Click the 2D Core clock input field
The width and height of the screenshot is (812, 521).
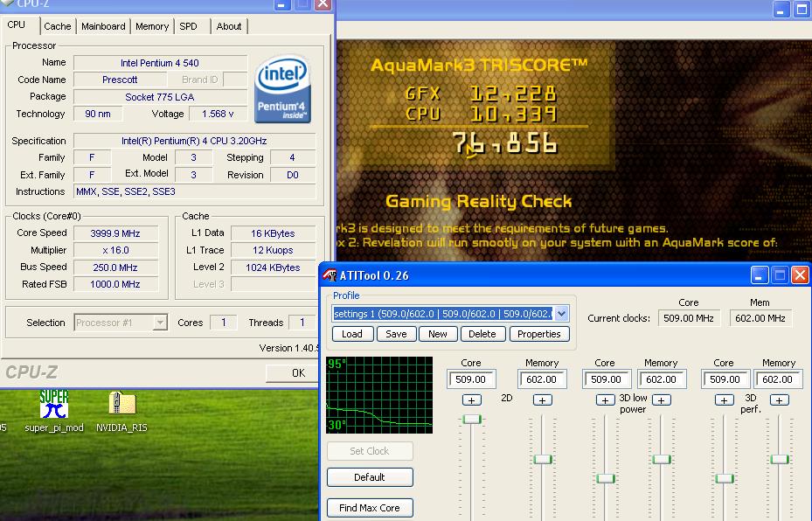(x=471, y=379)
